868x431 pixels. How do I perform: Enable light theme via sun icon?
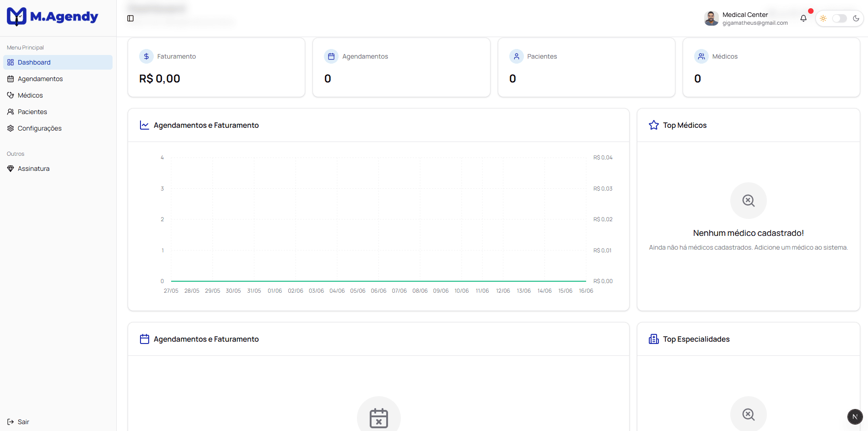coord(823,18)
